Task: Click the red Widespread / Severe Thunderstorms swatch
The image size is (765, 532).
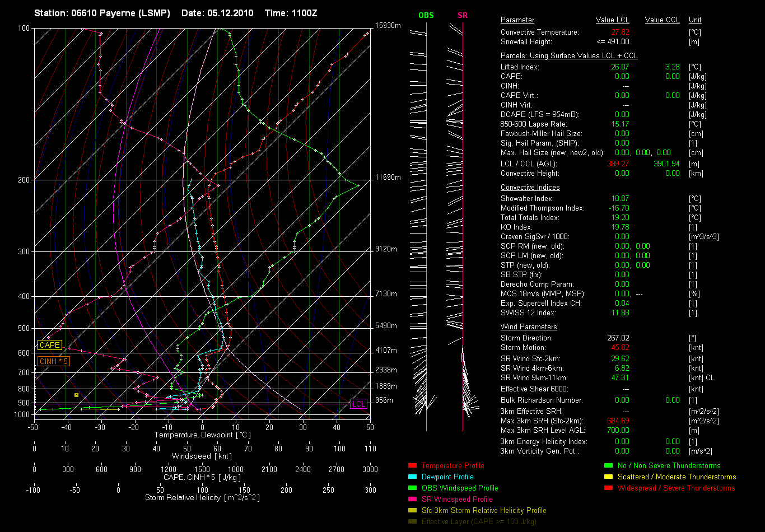Action: tap(608, 488)
